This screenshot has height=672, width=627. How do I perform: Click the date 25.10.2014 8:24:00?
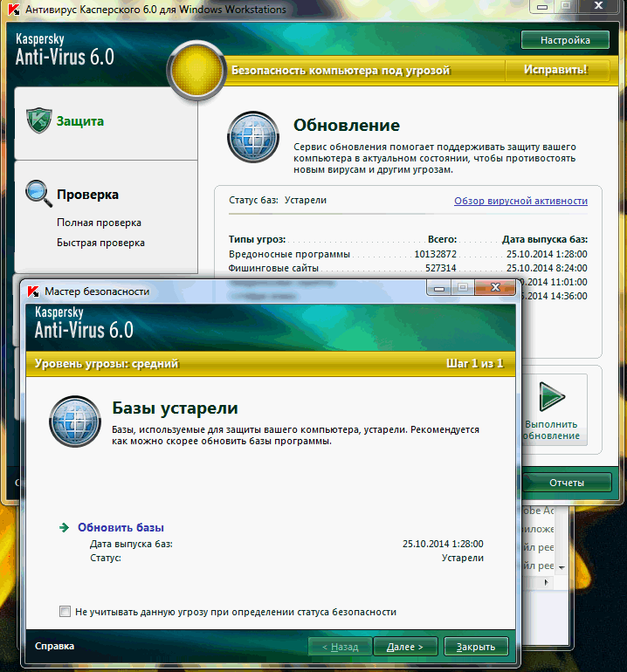pyautogui.click(x=547, y=268)
